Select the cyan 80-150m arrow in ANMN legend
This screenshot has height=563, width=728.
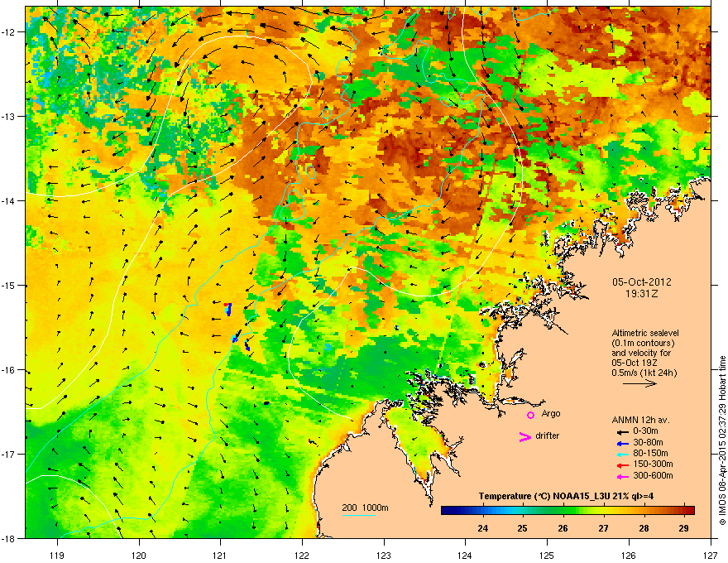pos(622,454)
